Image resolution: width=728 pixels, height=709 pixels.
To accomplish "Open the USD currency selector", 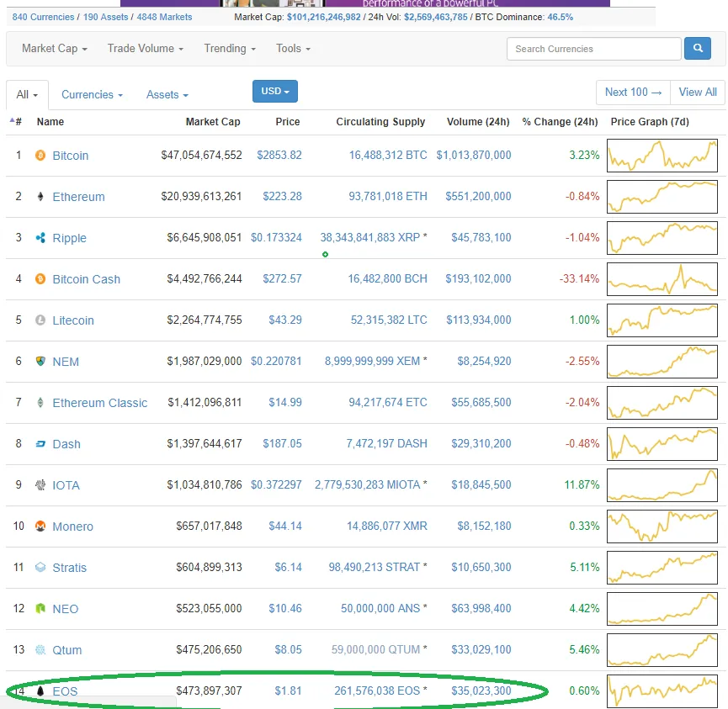I will click(275, 91).
